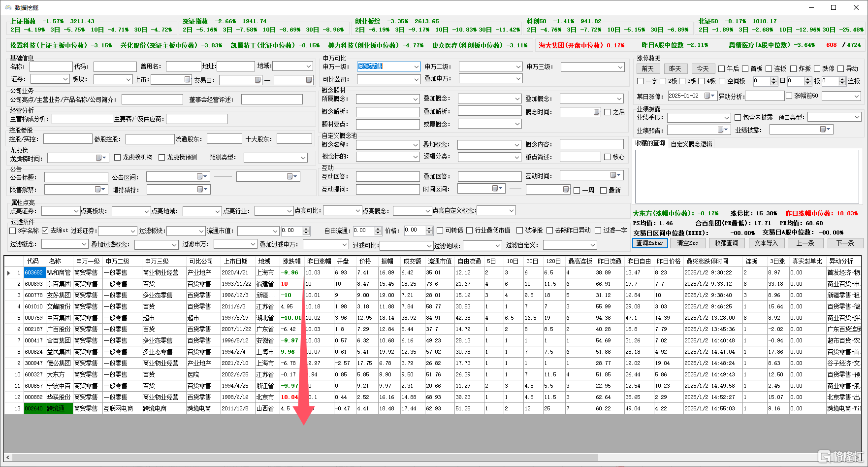
Task: Uncheck the 去除st filter checkbox
Action: [x=45, y=230]
